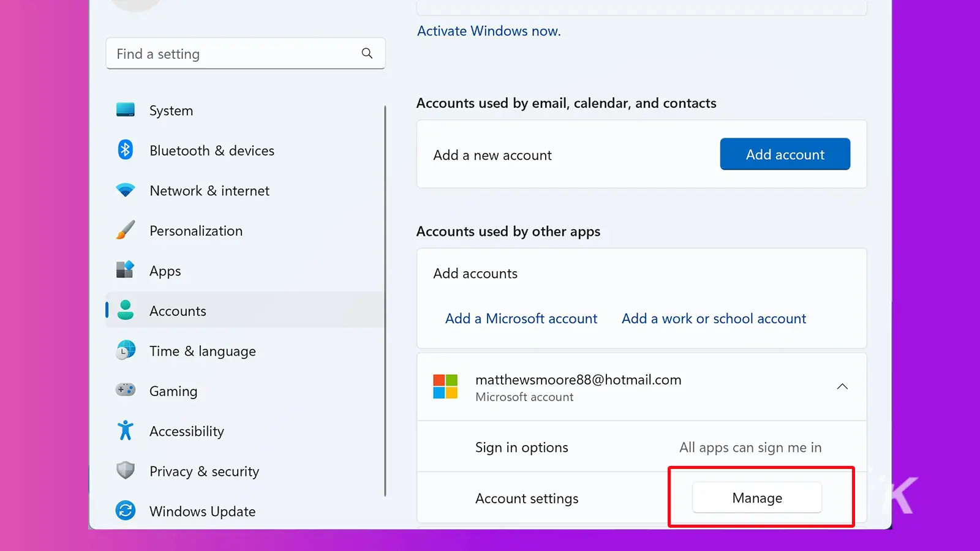Click the matthewsmoore88@hotmail.com email text
This screenshot has width=980, height=551.
(578, 380)
